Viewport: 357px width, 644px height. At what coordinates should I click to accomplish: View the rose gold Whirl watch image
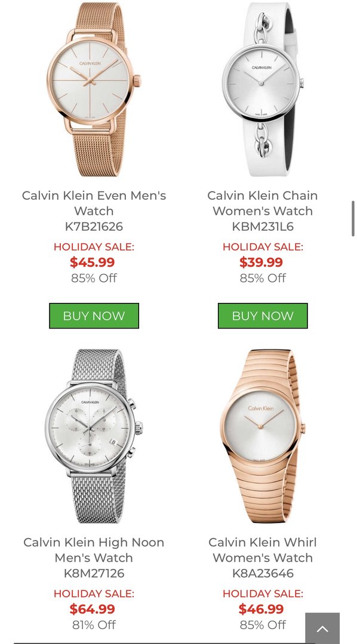coord(263,436)
